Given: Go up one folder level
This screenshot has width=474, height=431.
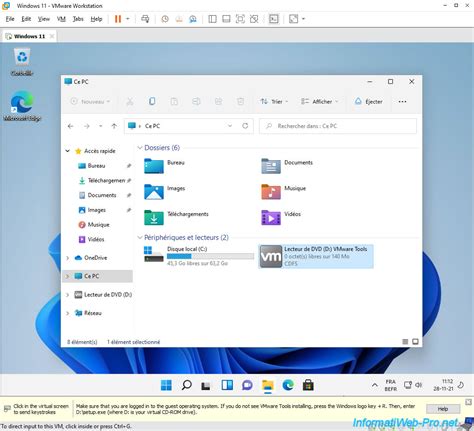Looking at the screenshot, I should (114, 126).
